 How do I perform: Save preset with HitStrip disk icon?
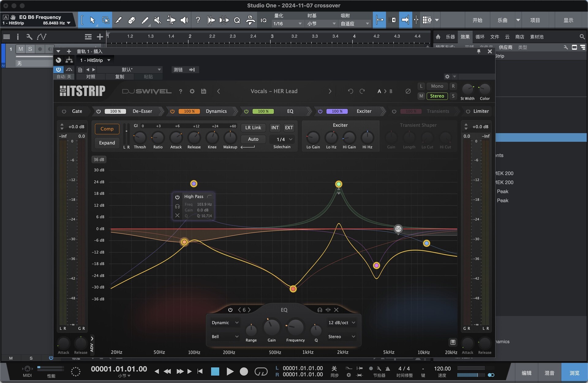coord(204,91)
